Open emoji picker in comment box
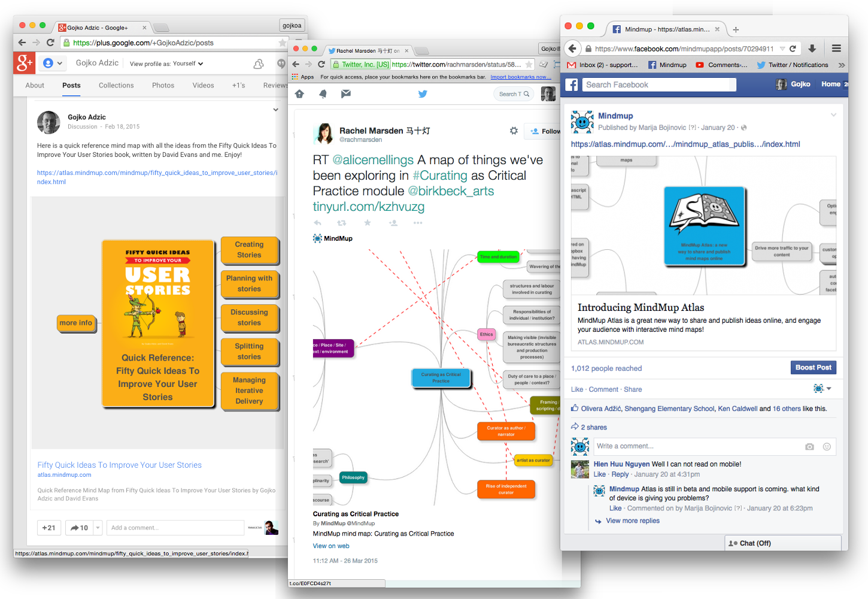The height and width of the screenshot is (599, 868). [x=827, y=446]
